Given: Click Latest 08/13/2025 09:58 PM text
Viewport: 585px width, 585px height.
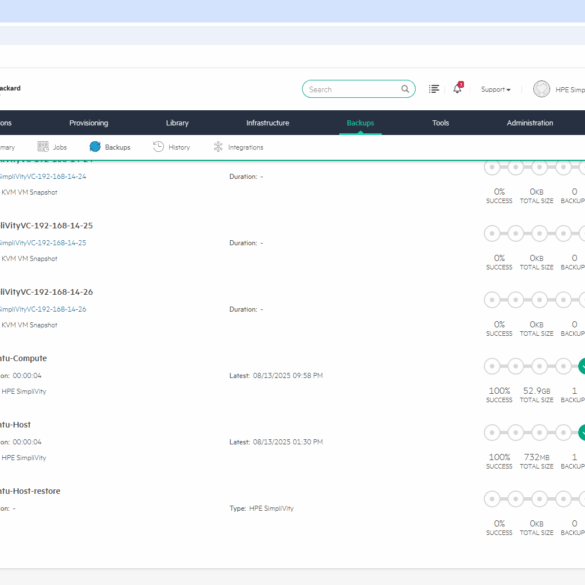Looking at the screenshot, I should (x=276, y=376).
